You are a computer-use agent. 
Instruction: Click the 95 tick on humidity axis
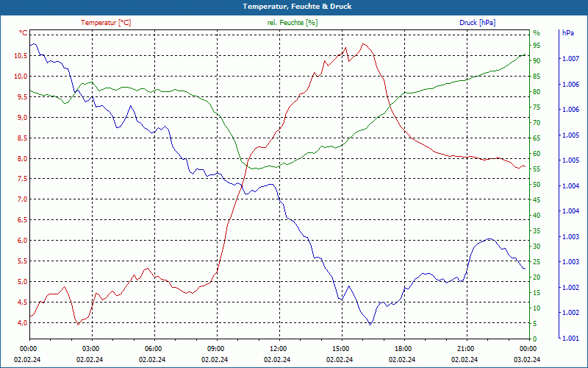pos(537,46)
